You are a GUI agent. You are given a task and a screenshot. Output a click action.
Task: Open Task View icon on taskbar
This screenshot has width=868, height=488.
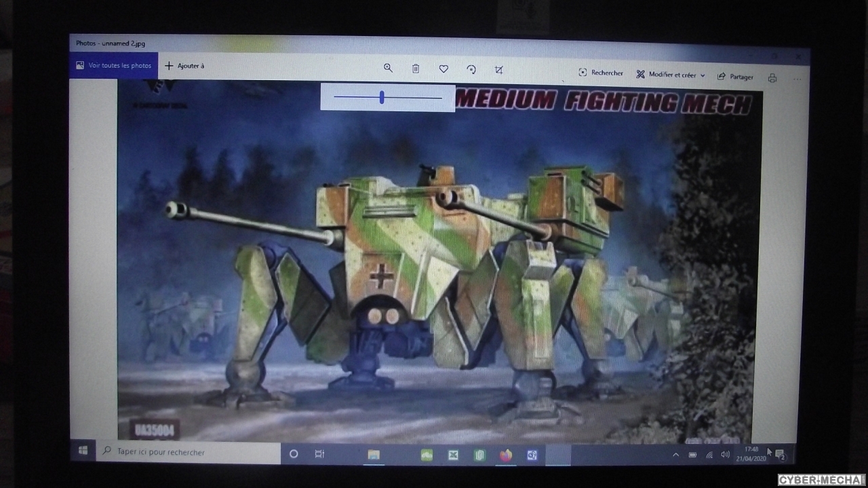319,454
